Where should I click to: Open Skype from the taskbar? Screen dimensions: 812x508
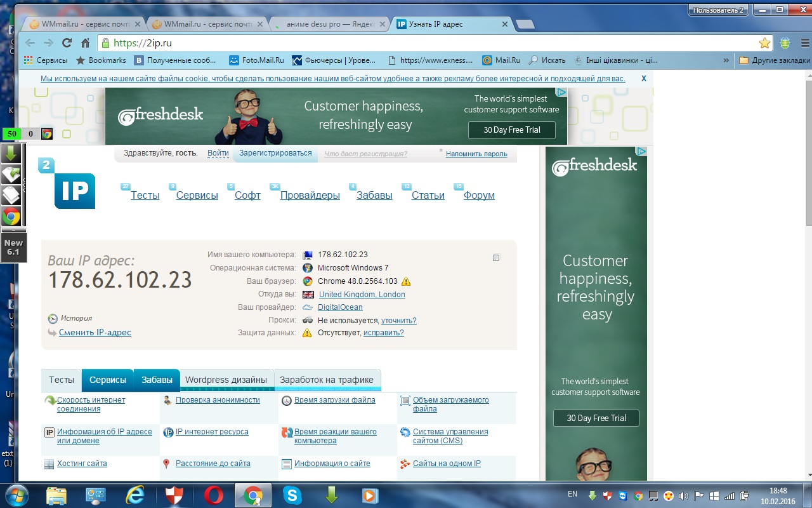[x=292, y=495]
